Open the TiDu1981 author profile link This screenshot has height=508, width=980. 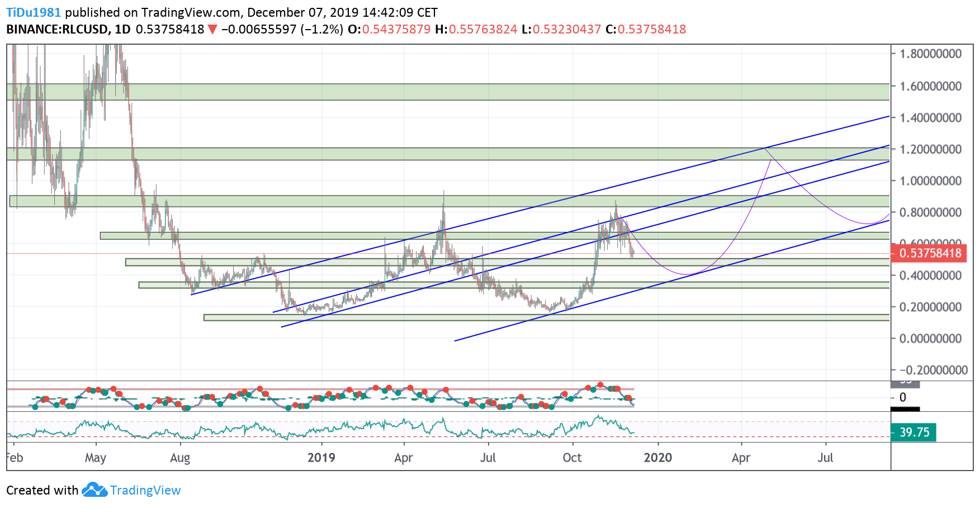34,12
